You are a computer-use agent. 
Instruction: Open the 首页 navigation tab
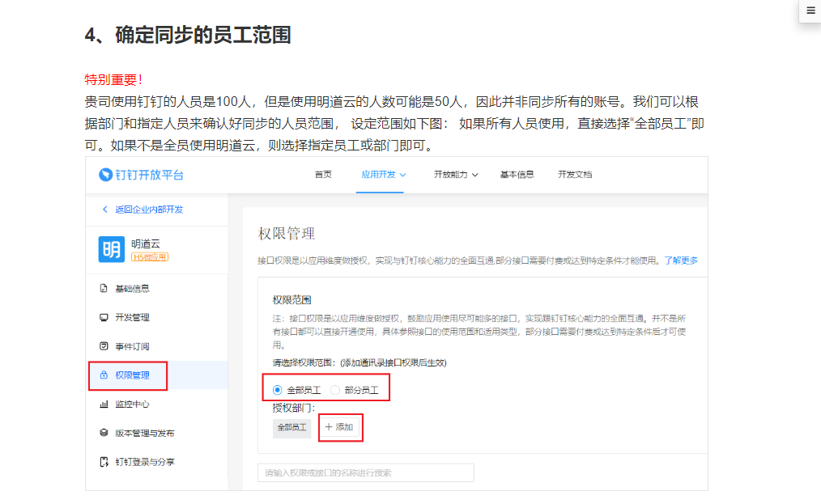click(323, 175)
